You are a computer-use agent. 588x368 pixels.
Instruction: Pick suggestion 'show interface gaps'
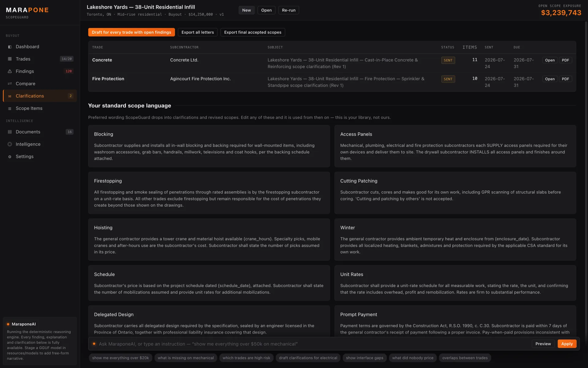pos(364,358)
